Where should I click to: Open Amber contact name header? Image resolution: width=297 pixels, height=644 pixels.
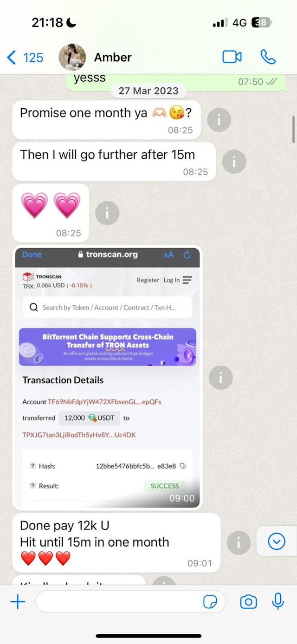coord(113,57)
